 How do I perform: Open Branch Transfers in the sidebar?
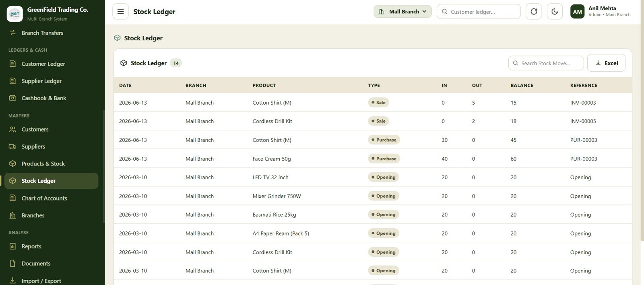(x=52, y=33)
